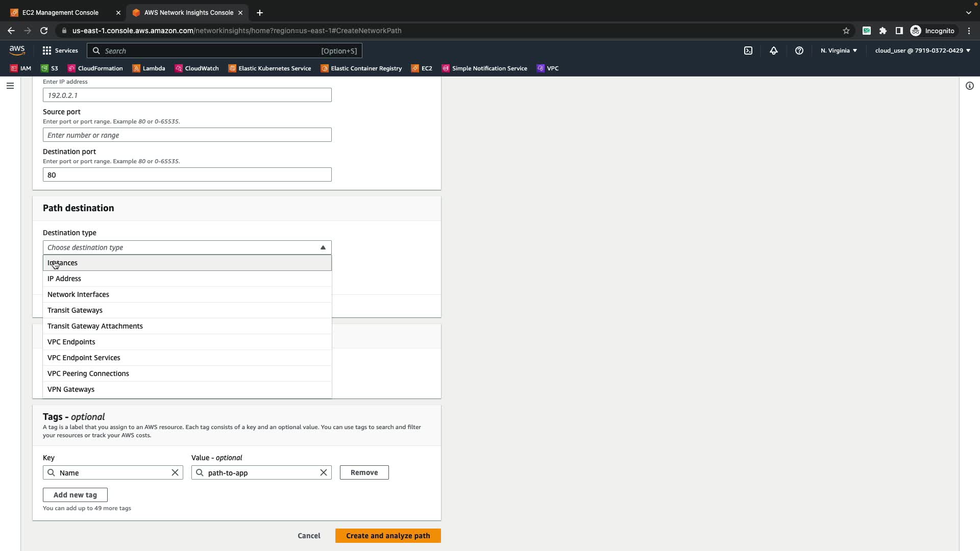This screenshot has width=980, height=551.
Task: Click the notifications bell icon
Action: click(x=773, y=51)
